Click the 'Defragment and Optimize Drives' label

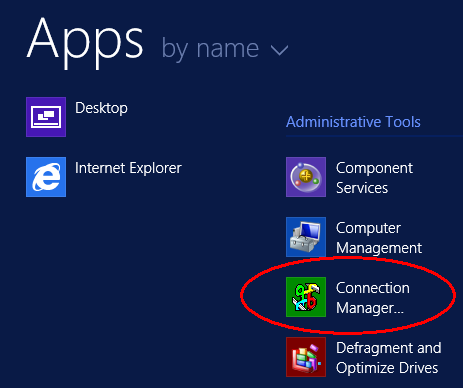tap(389, 358)
